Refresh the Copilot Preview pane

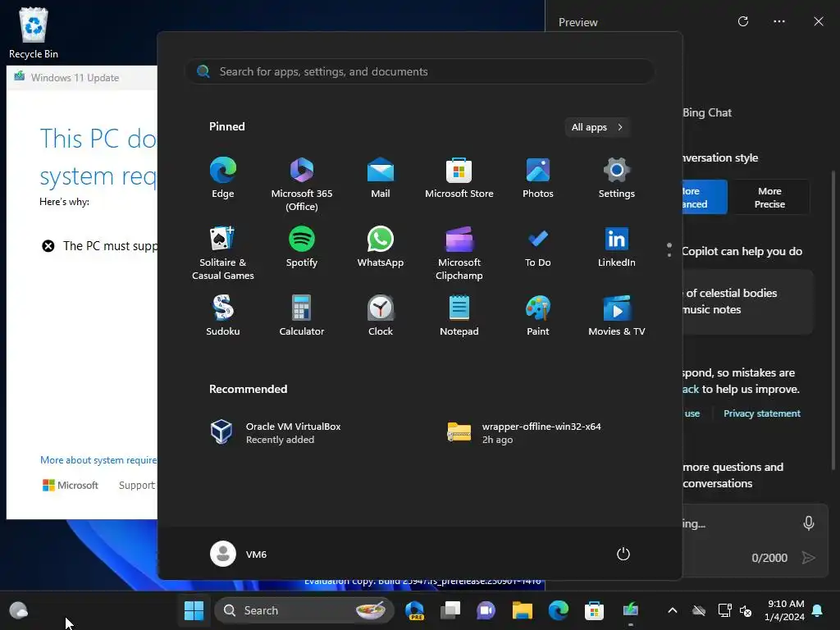743,21
